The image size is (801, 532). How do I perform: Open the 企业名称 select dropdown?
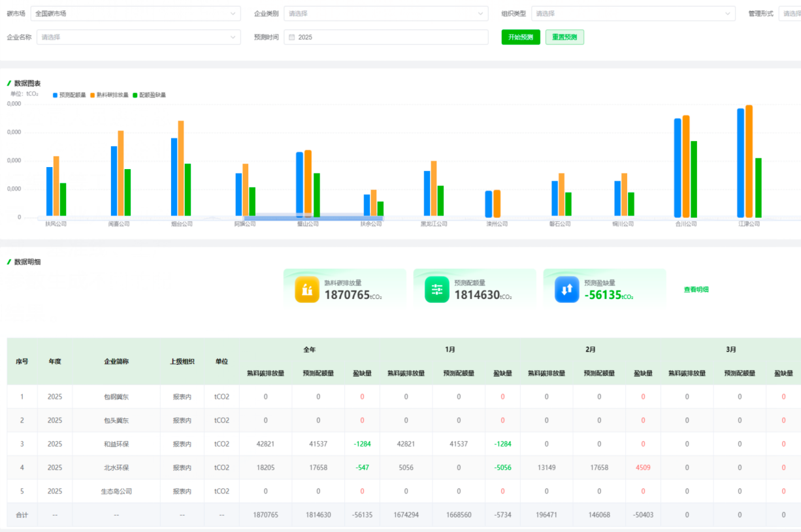(139, 37)
